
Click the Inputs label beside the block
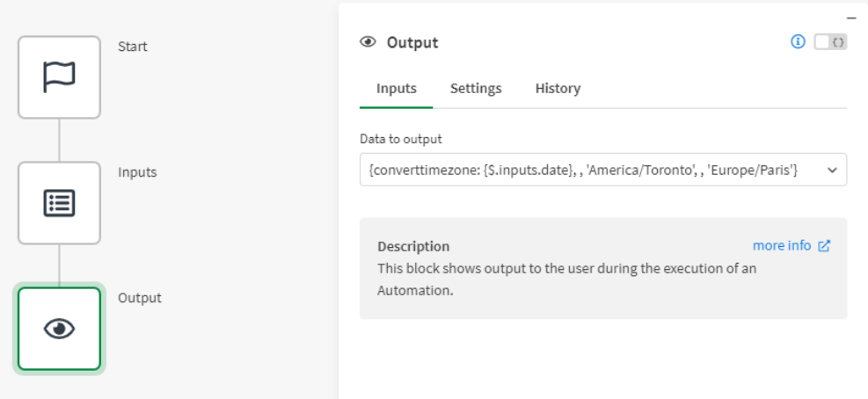137,172
